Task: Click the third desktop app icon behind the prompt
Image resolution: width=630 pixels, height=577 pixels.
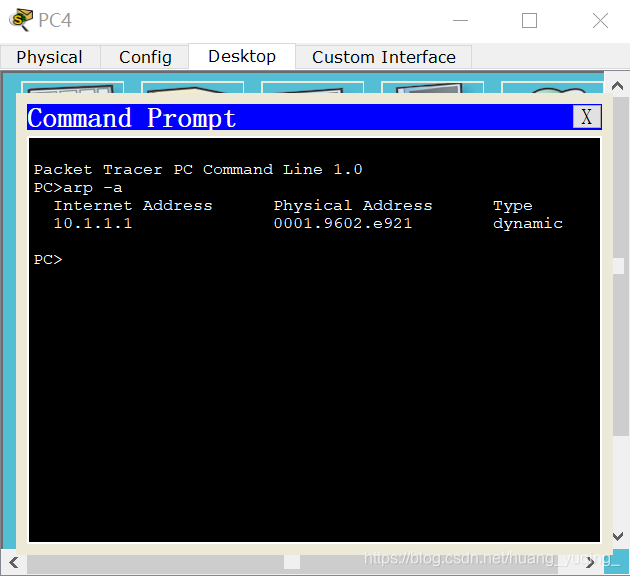Action: click(x=312, y=87)
